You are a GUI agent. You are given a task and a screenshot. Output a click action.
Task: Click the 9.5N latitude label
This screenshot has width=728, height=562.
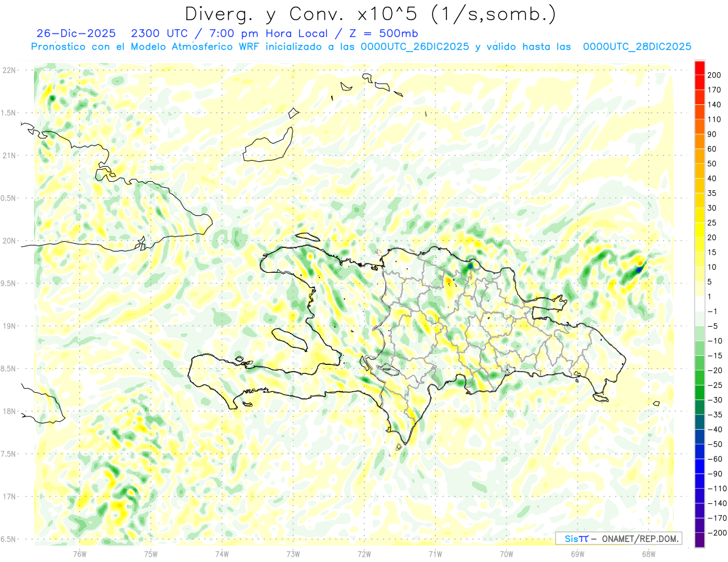8,283
